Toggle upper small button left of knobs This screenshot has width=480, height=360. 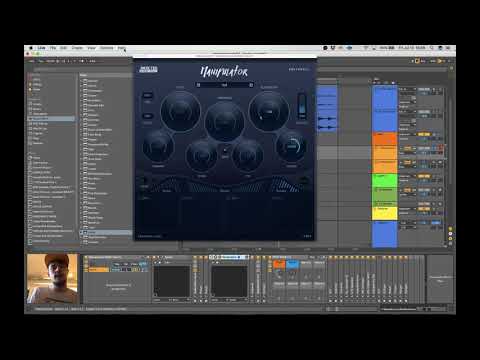148,95
